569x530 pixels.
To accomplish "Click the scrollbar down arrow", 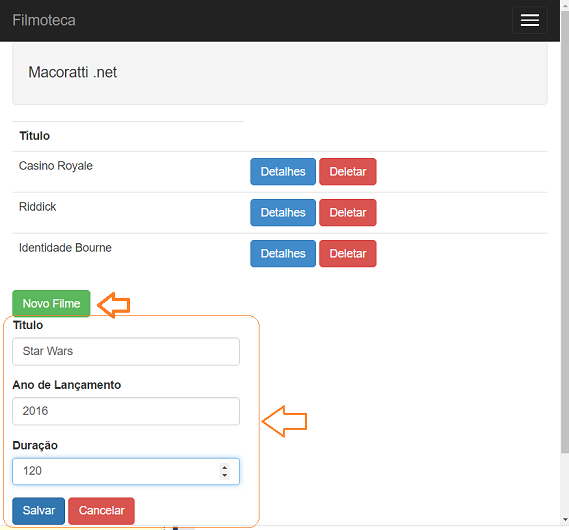I will (565, 520).
